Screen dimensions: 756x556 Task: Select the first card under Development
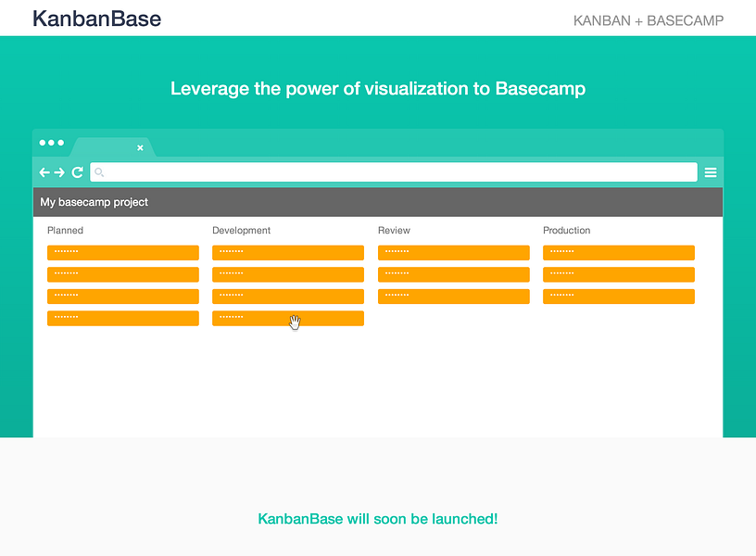coord(288,253)
